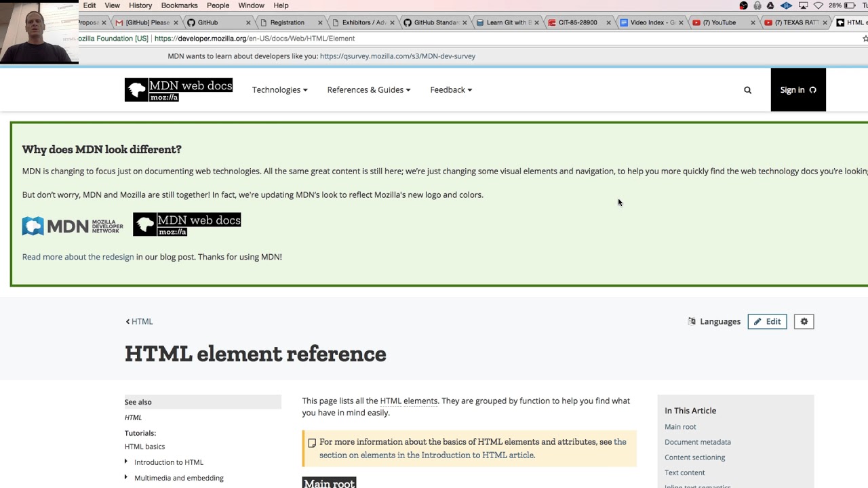
Task: Open the Technologies dropdown menu
Action: [279, 89]
